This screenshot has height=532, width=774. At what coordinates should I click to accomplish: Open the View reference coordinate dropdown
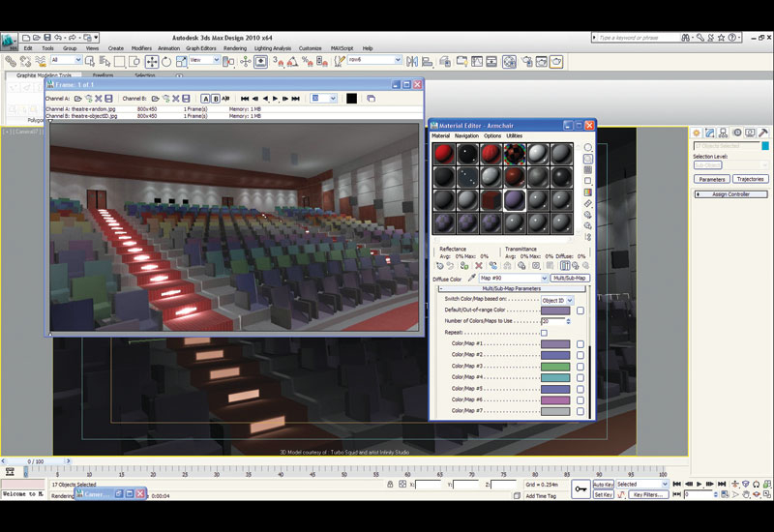pyautogui.click(x=204, y=60)
